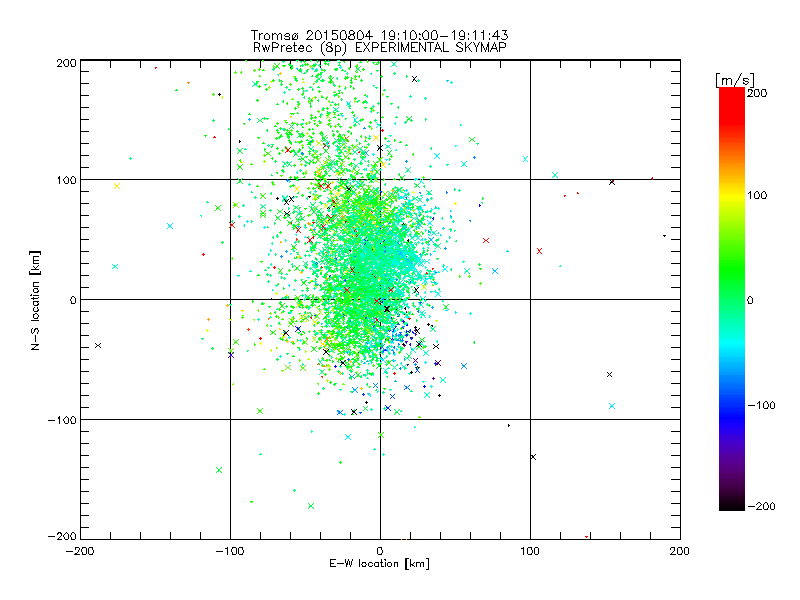The width and height of the screenshot is (800, 600).
Task: Click the subtitle 'RwPretec (8p) EXPERIMENTAL SKYMAP'
Action: pos(380,47)
